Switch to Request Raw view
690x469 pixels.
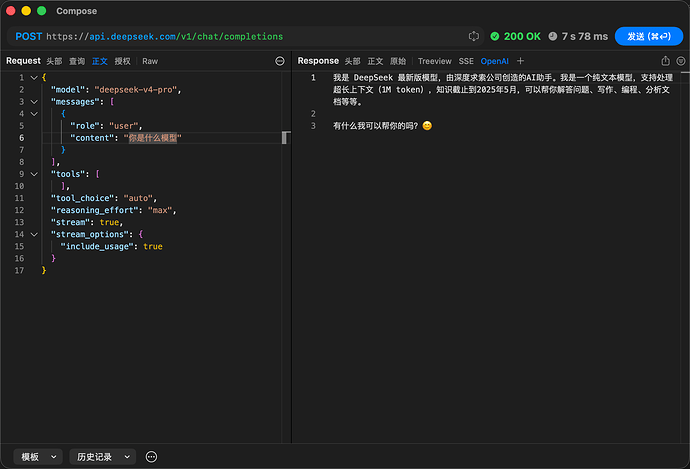pos(150,61)
